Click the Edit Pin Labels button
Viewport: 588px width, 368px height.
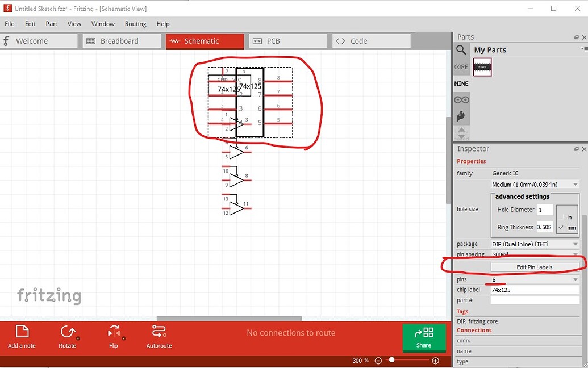(x=535, y=267)
